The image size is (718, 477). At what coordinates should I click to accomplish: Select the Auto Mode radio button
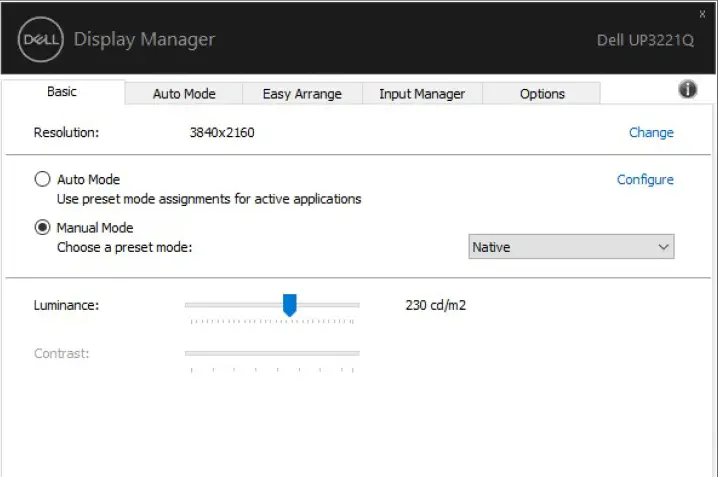pyautogui.click(x=42, y=179)
